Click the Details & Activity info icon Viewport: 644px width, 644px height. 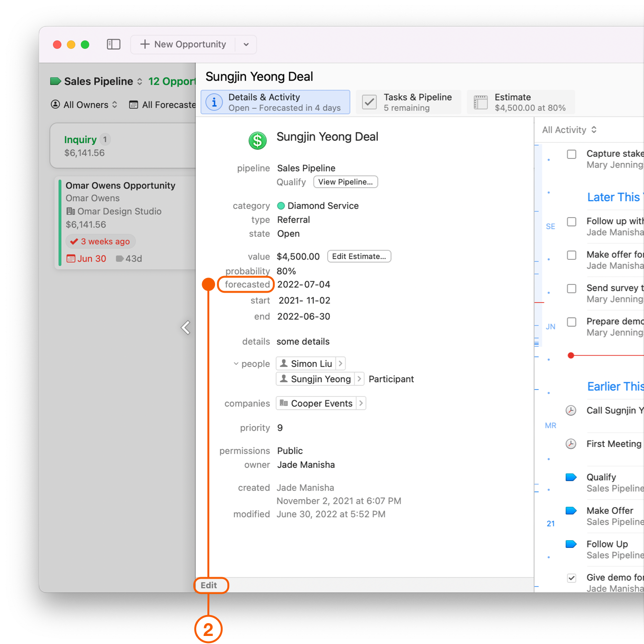(215, 102)
